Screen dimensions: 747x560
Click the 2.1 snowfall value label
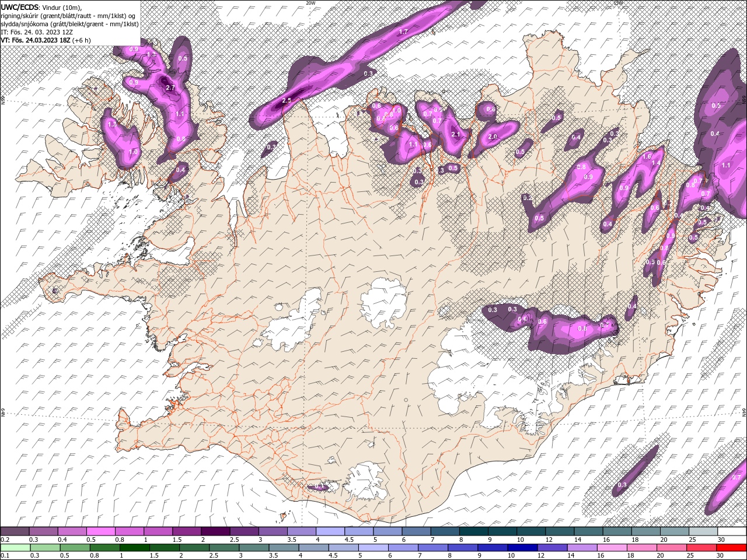coord(456,134)
